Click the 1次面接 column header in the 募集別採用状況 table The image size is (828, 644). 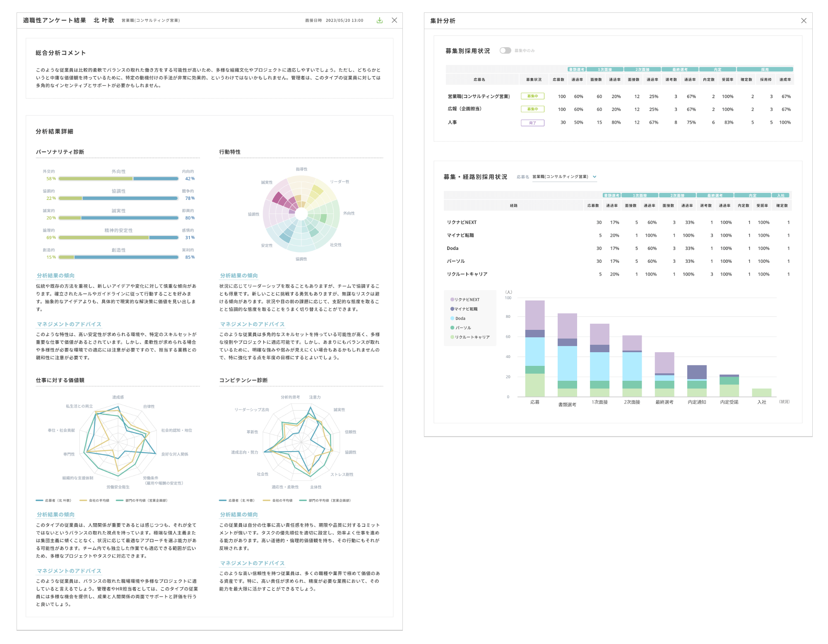[x=604, y=70]
